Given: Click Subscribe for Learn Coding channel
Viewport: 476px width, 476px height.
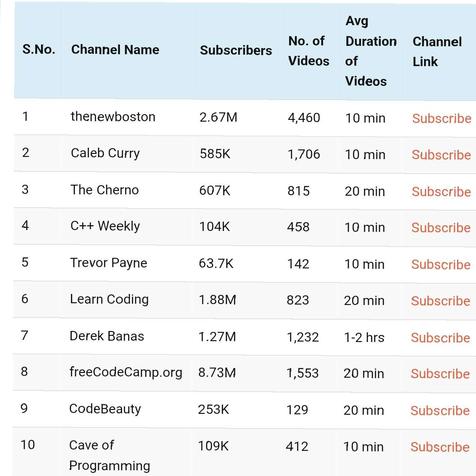Looking at the screenshot, I should coord(440,301).
